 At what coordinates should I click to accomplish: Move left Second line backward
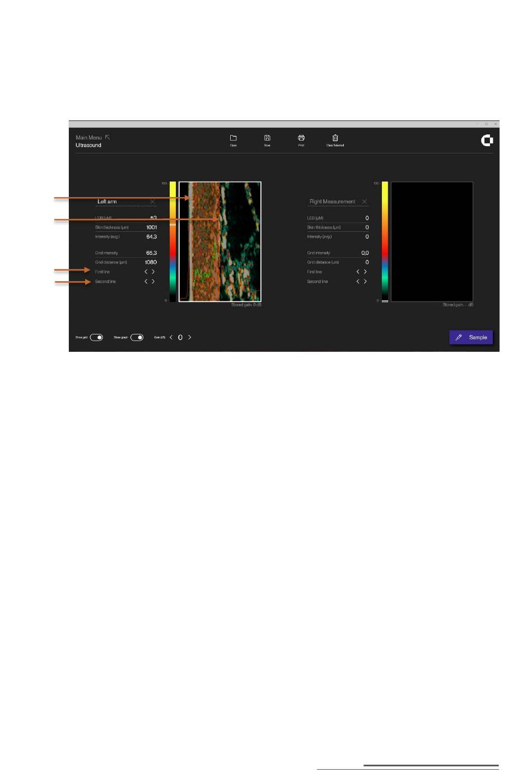point(146,281)
